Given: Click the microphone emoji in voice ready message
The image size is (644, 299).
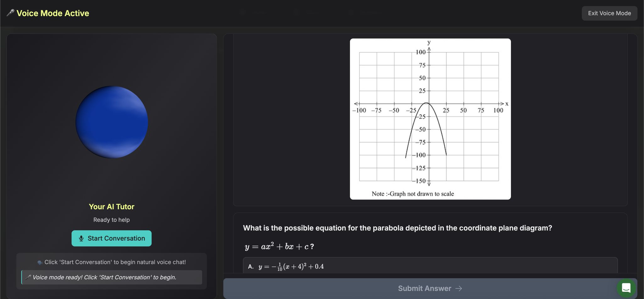Looking at the screenshot, I should click(x=28, y=277).
